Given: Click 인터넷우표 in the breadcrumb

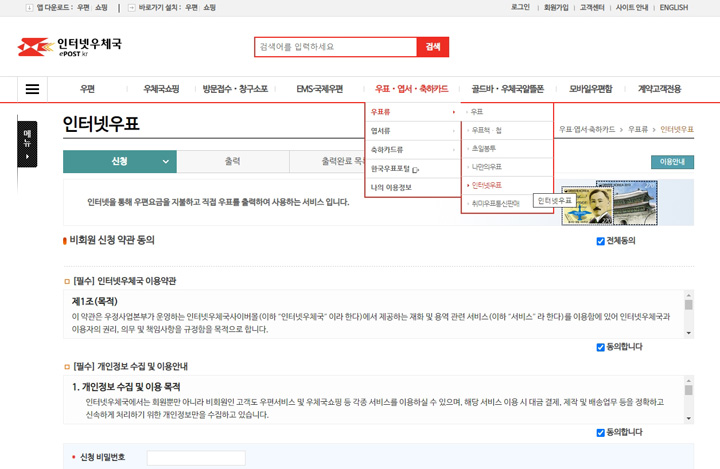Looking at the screenshot, I should [677, 130].
